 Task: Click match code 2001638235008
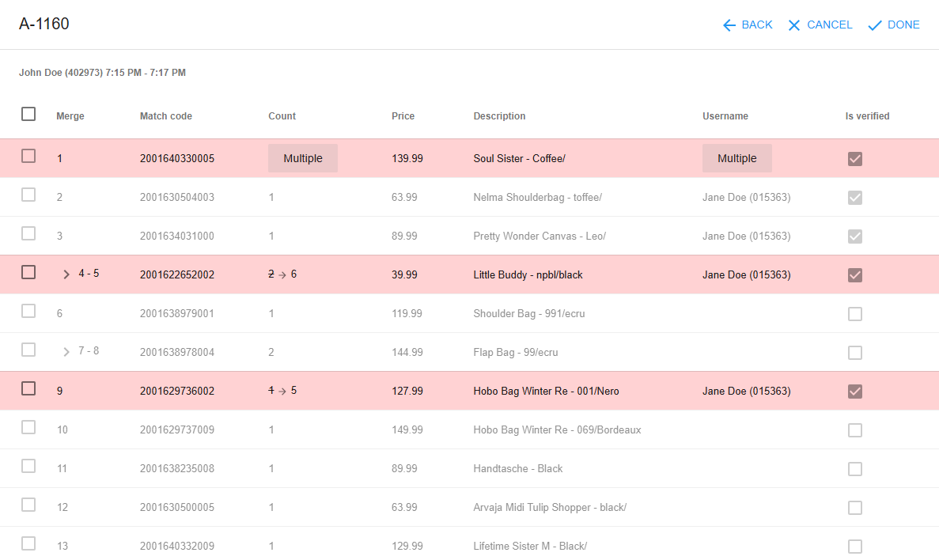177,468
